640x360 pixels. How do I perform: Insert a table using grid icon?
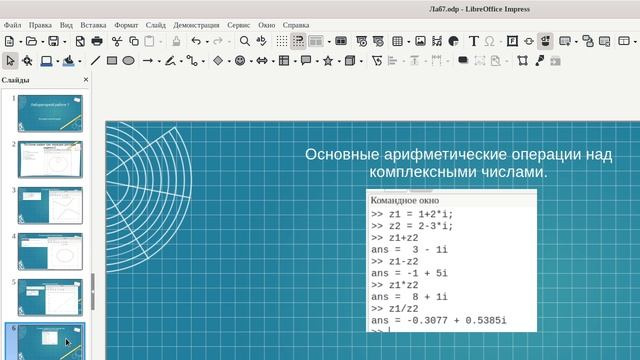click(x=397, y=41)
